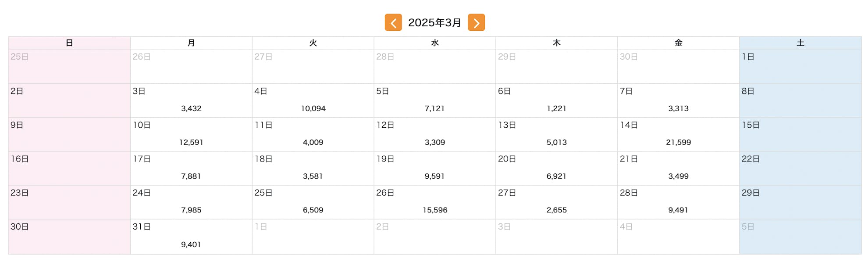Viewport: 868px width, 273px height.
Task: Go to the previous month arrow
Action: (393, 22)
